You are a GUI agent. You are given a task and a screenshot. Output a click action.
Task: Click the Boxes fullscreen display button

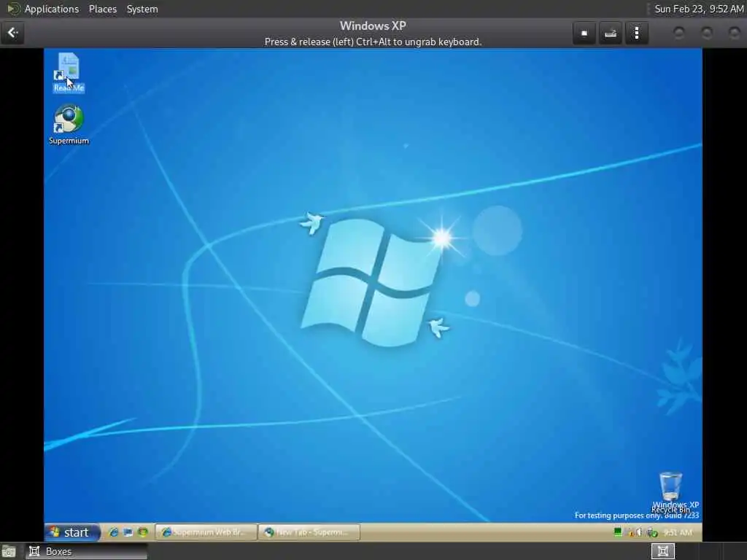(x=584, y=33)
